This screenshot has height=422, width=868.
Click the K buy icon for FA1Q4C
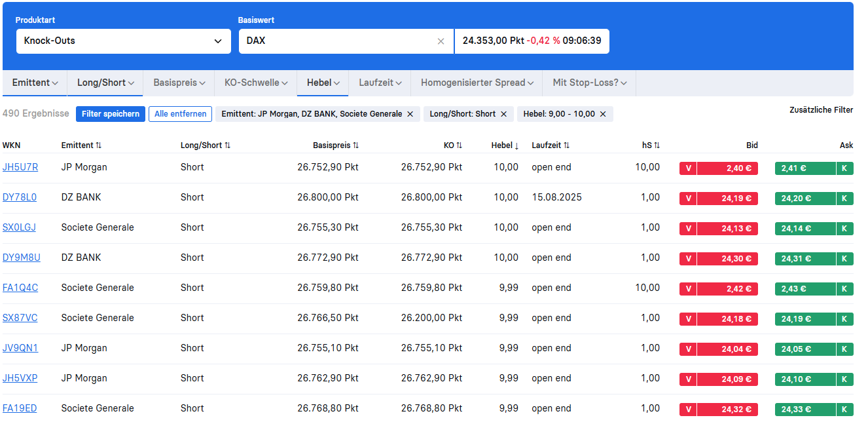844,288
